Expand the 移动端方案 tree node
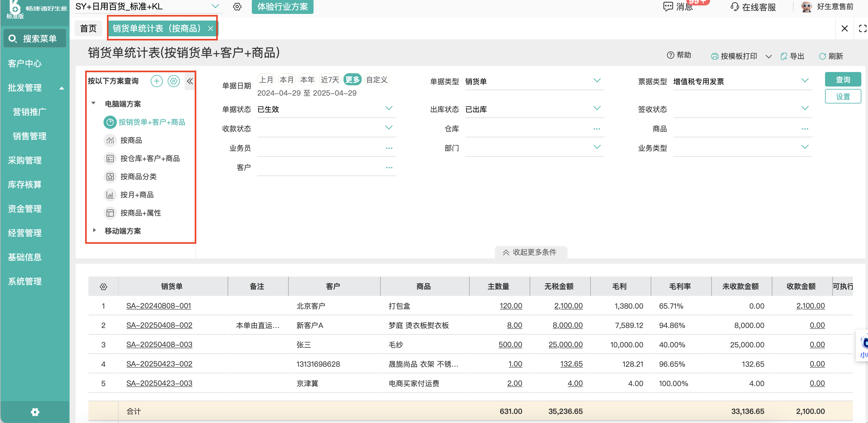Image resolution: width=868 pixels, height=423 pixels. 94,230
